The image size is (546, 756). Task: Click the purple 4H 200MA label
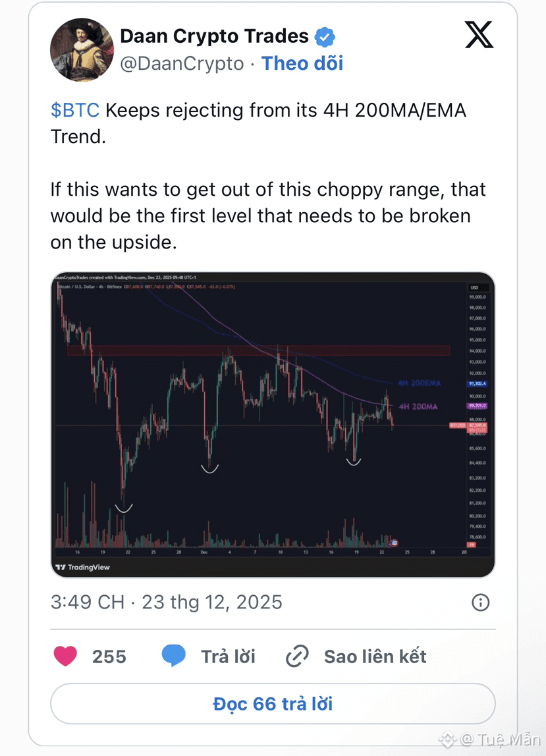[x=418, y=407]
